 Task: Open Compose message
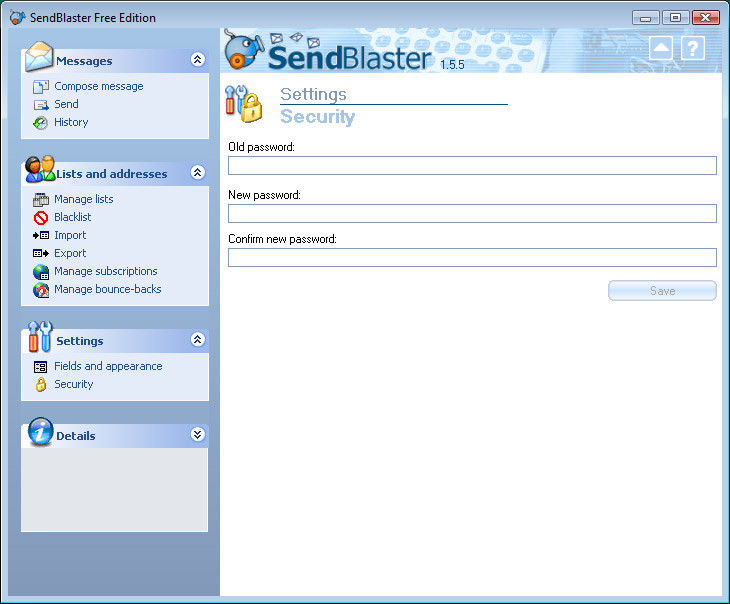point(99,87)
